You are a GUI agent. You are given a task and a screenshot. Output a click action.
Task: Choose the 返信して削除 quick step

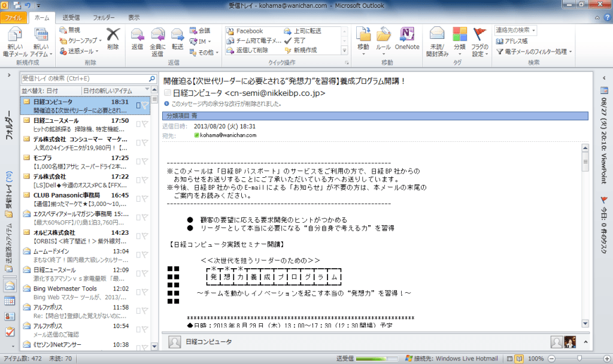click(x=247, y=50)
